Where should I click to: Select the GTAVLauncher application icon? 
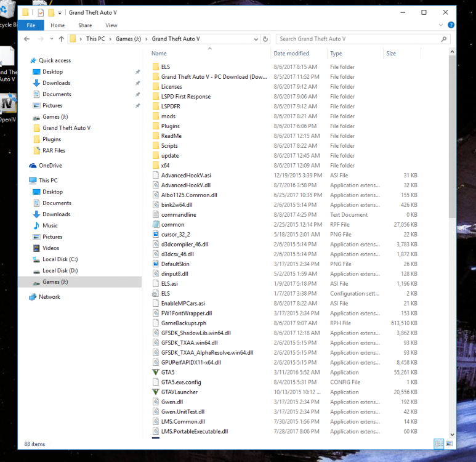156,392
